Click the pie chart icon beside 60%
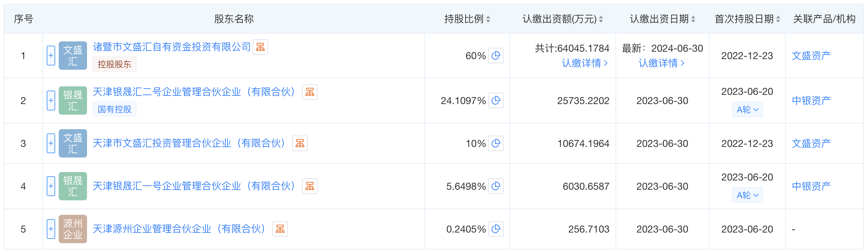 [496, 56]
